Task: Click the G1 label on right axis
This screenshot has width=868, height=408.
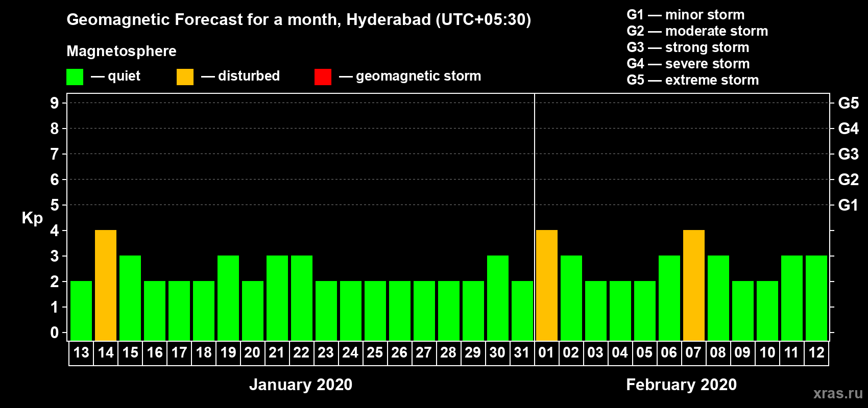Action: click(849, 205)
